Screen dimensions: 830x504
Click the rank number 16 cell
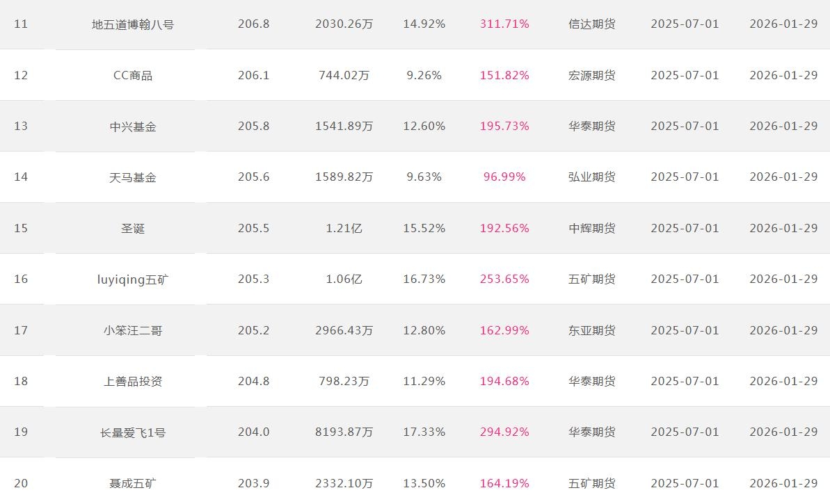click(21, 279)
